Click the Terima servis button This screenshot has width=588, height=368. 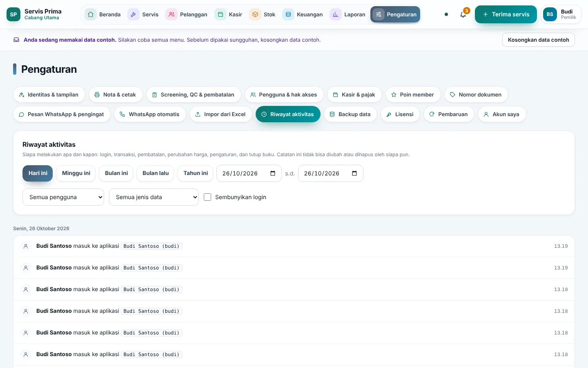click(506, 14)
